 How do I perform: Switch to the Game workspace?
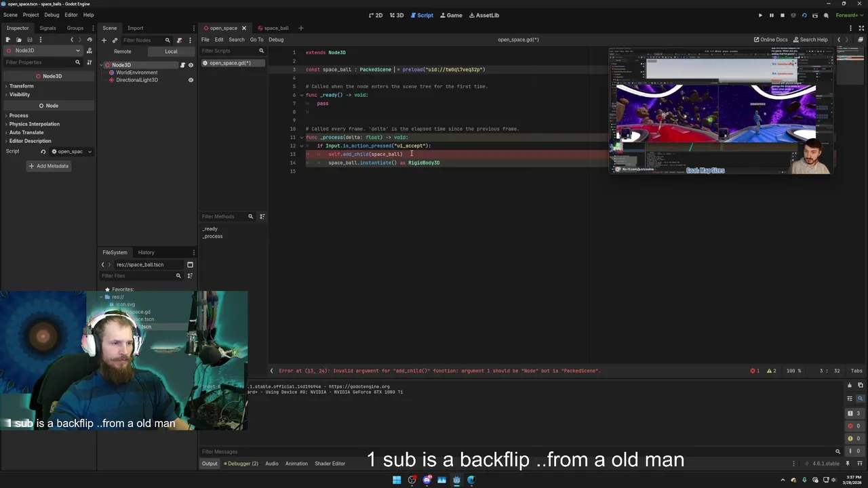451,15
